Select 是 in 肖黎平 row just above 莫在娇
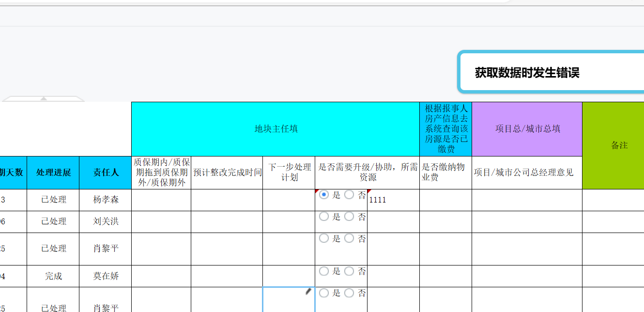The width and height of the screenshot is (644, 312). (324, 238)
